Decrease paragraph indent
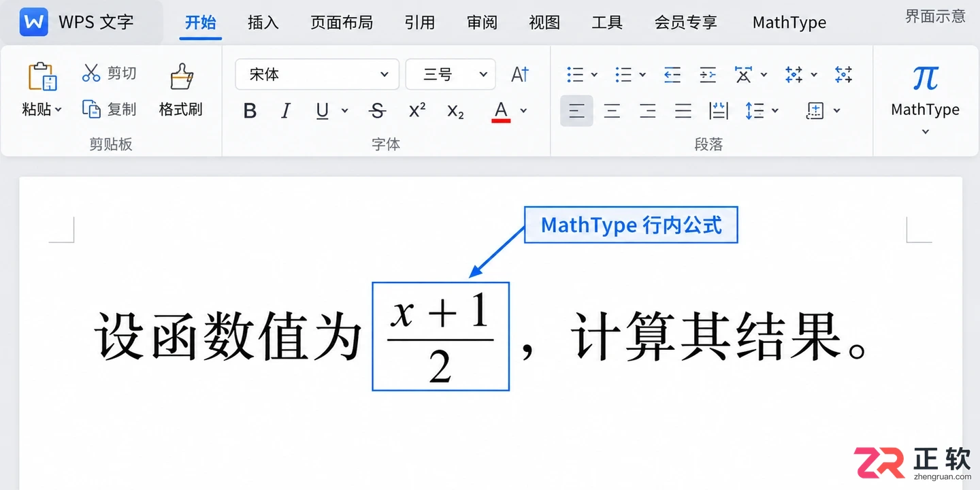This screenshot has height=490, width=980. [x=672, y=74]
